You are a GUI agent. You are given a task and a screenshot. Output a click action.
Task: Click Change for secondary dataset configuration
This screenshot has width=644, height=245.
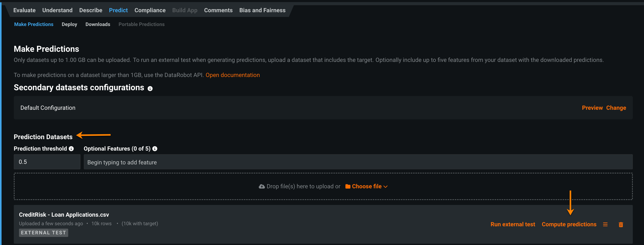616,108
